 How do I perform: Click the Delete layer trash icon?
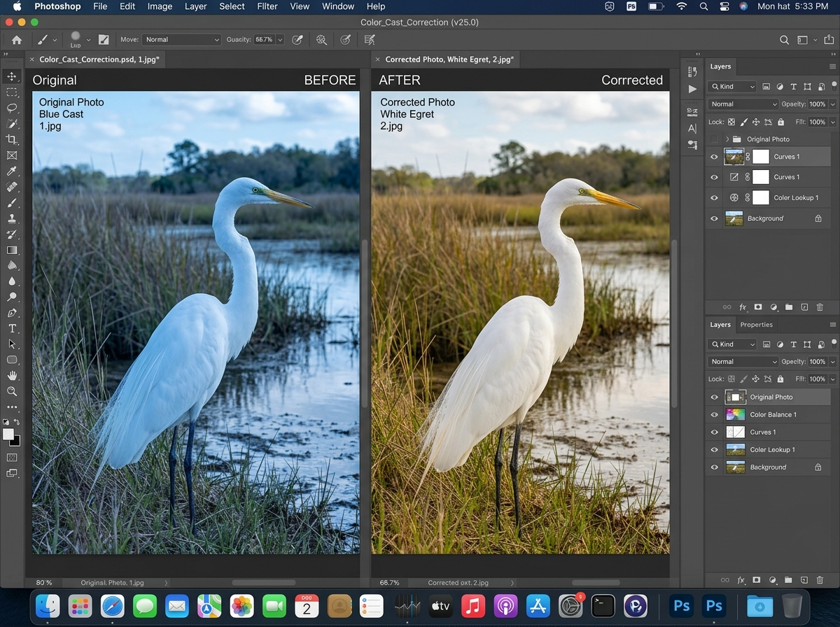point(820,307)
